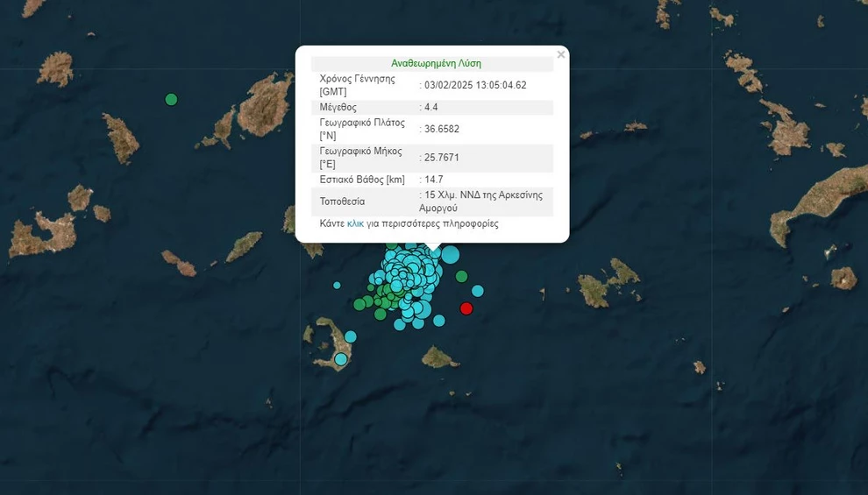Click isolated cyan marker north of Anafi
This screenshot has height=495, width=868.
pos(439,321)
